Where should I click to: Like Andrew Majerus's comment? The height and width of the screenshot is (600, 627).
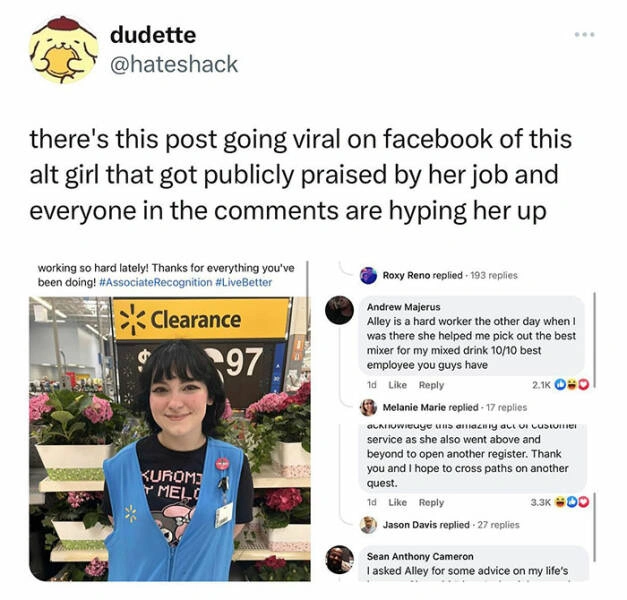(x=397, y=385)
